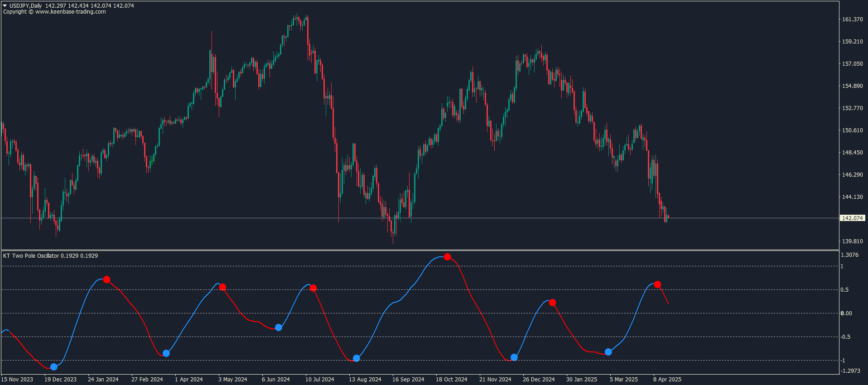The height and width of the screenshot is (385, 868).
Task: Click the 10 Jul 2024 date label
Action: click(320, 380)
